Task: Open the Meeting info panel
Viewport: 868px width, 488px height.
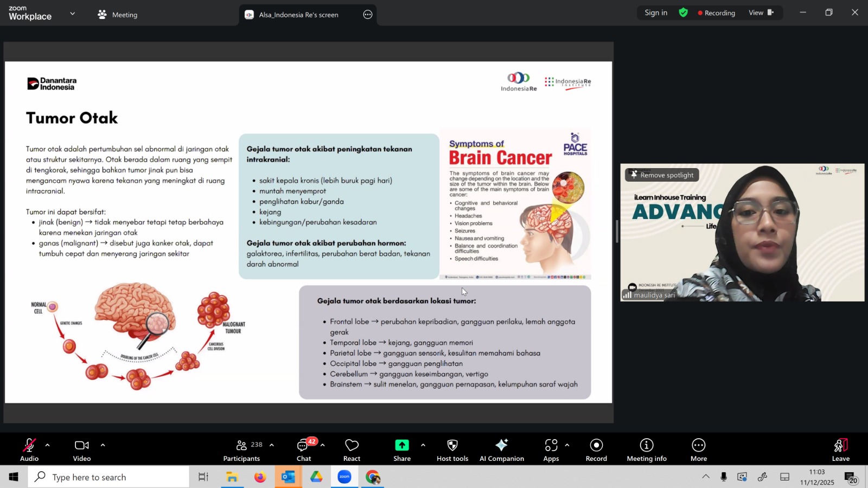Action: click(x=646, y=450)
